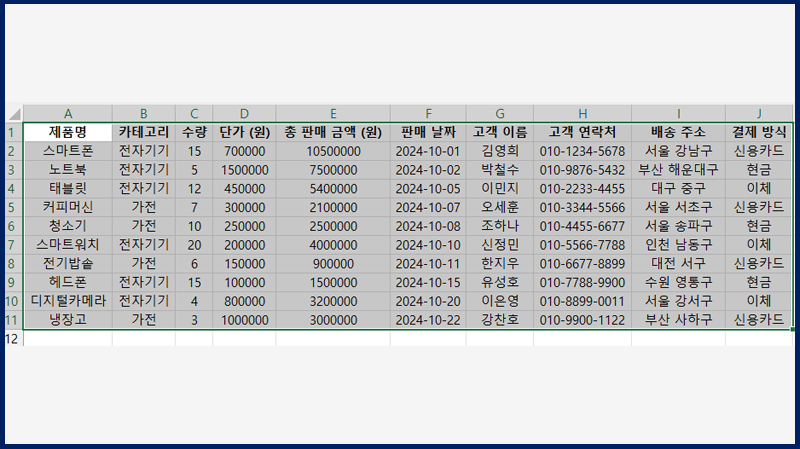The image size is (800, 449).
Task: Click the 제품명 header cell
Action: 68,133
